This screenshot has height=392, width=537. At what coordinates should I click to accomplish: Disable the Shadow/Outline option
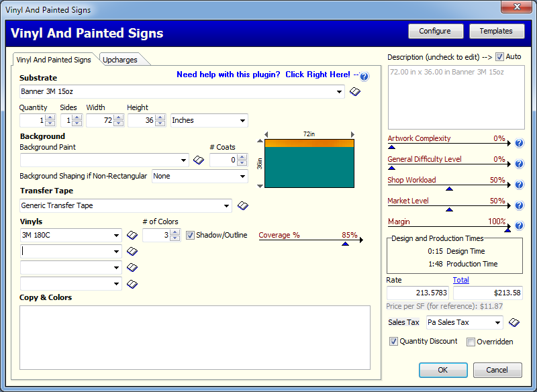coord(191,235)
